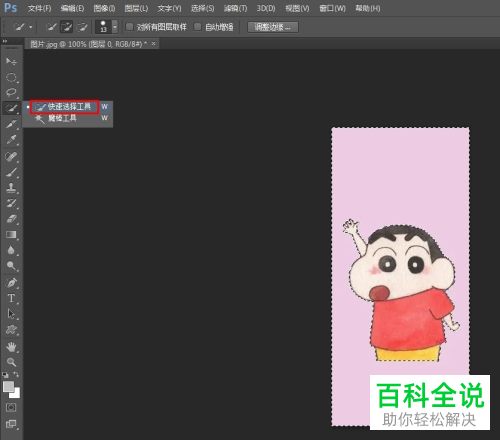Image resolution: width=500 pixels, height=440 pixels.
Task: Choose New Selection mode in options bar
Action: pos(51,27)
